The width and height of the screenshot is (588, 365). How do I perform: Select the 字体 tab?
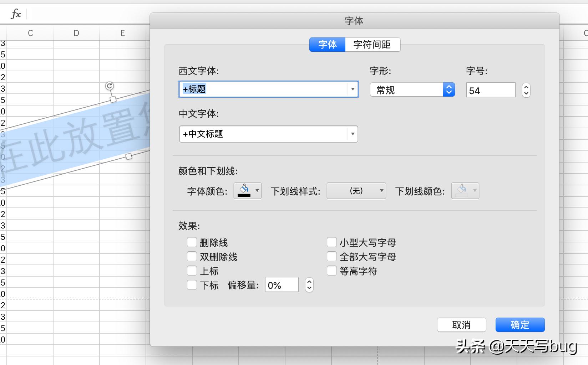click(327, 45)
